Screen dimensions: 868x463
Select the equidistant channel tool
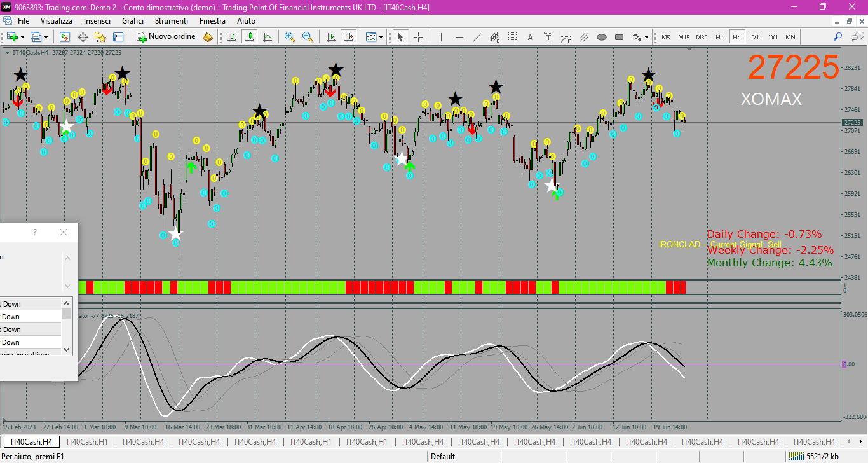coord(494,37)
